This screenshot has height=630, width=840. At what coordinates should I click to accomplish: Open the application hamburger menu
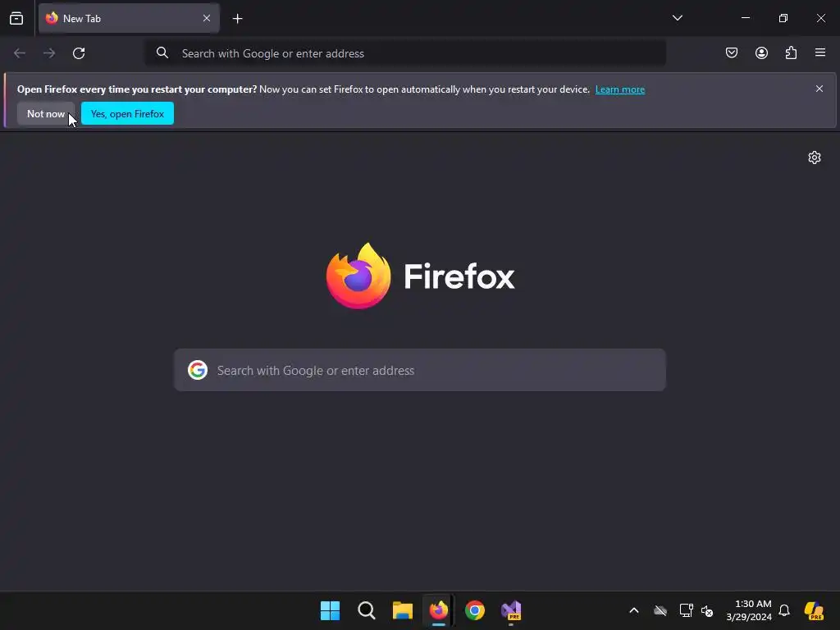tap(820, 52)
